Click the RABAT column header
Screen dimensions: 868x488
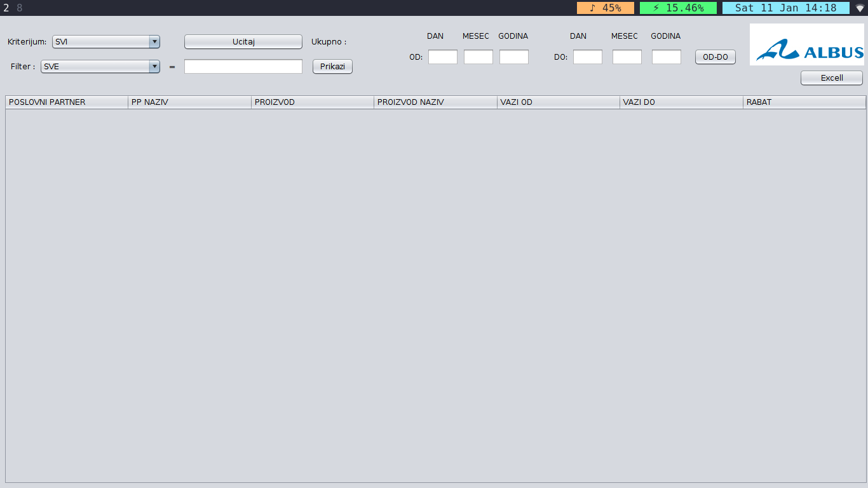(x=804, y=102)
